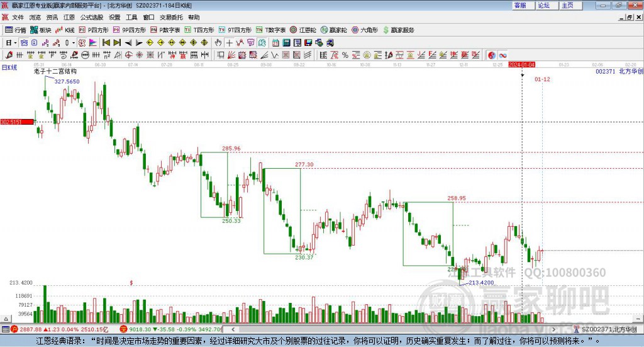Open the P数字表 number table
This screenshot has width=644, height=347.
165,30
